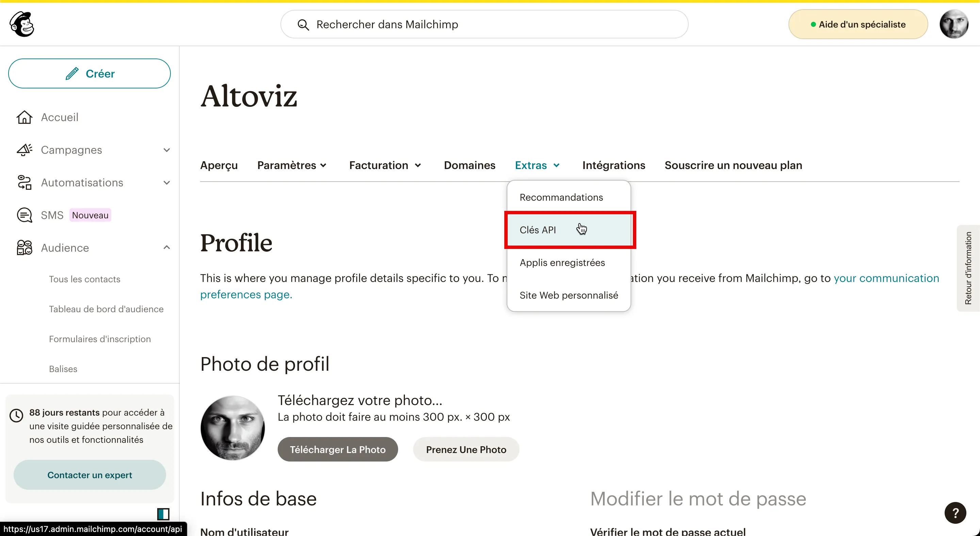
Task: Expand the Automatisations section chevron
Action: click(x=167, y=183)
